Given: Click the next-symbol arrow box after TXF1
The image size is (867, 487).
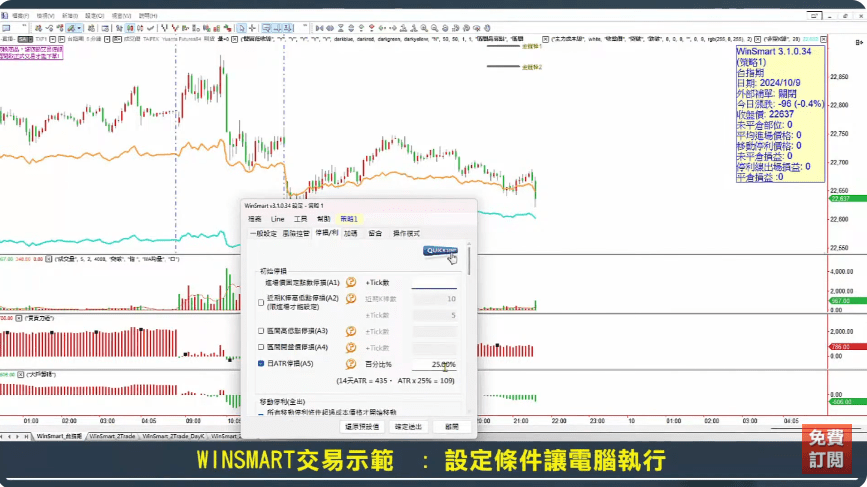Looking at the screenshot, I should [61, 39].
